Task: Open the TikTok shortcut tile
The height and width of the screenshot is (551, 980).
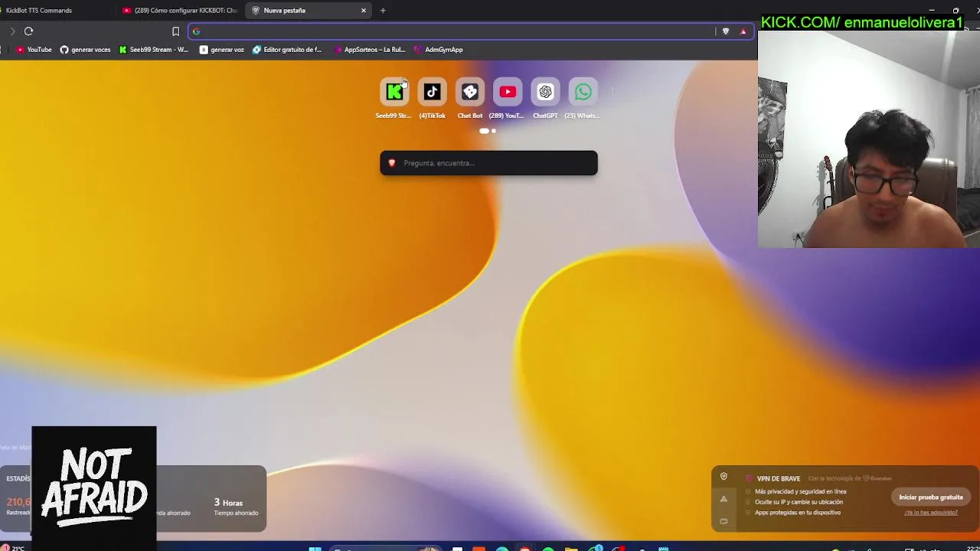Action: point(432,93)
